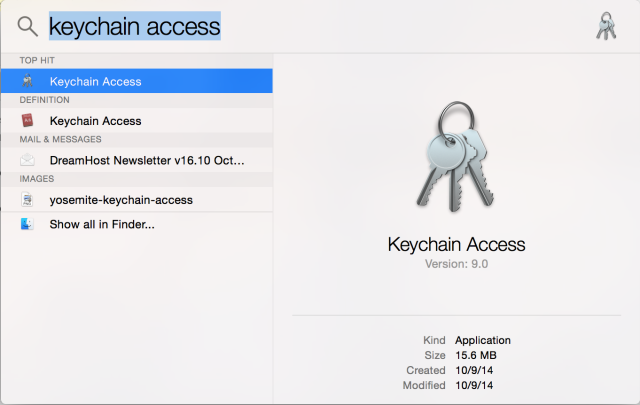This screenshot has height=405, width=640.
Task: Click the Kind value Application
Action: (x=483, y=340)
